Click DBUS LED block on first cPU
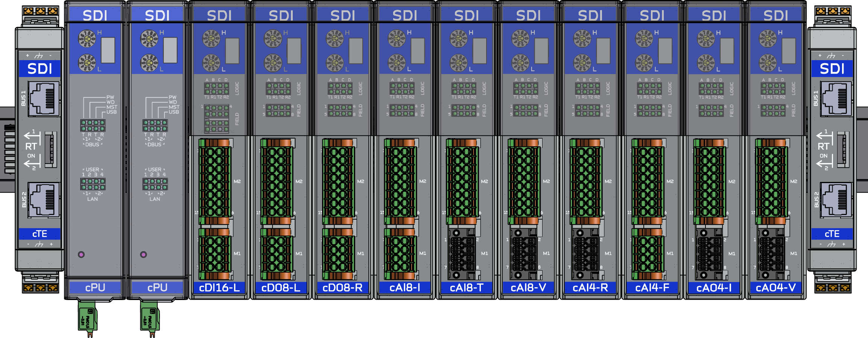The width and height of the screenshot is (868, 338). pyautogui.click(x=93, y=126)
